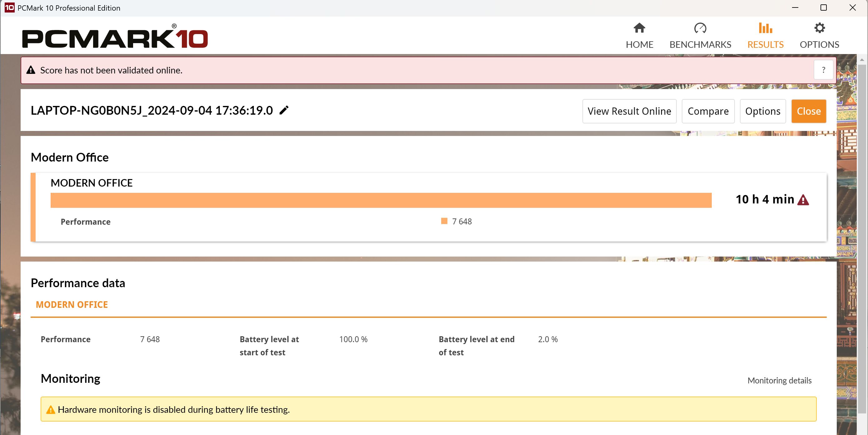Screen dimensions: 868x435
Task: Click the PCMark 10 logo
Action: coord(115,36)
